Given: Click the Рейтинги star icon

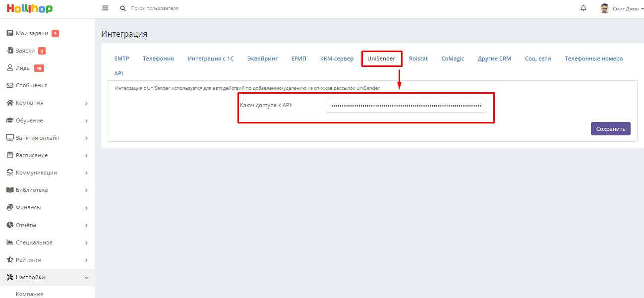Looking at the screenshot, I should tap(9, 260).
